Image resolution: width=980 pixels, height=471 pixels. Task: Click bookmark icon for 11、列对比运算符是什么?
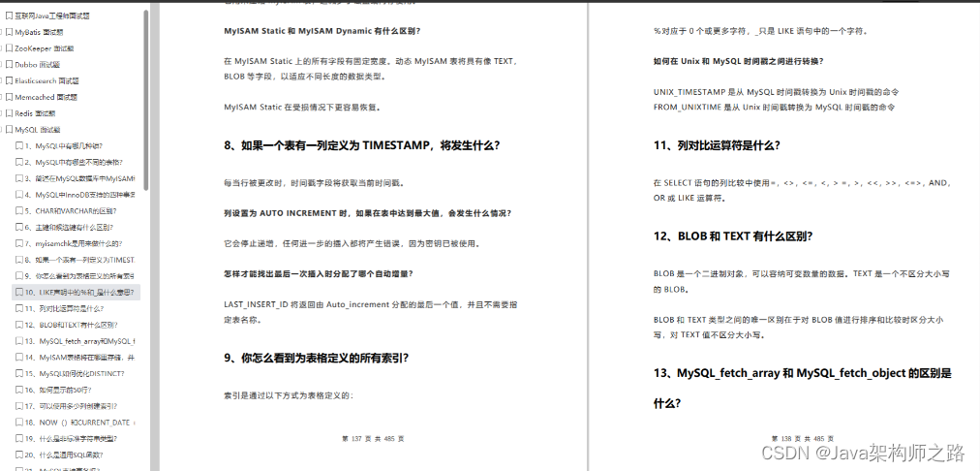18,308
